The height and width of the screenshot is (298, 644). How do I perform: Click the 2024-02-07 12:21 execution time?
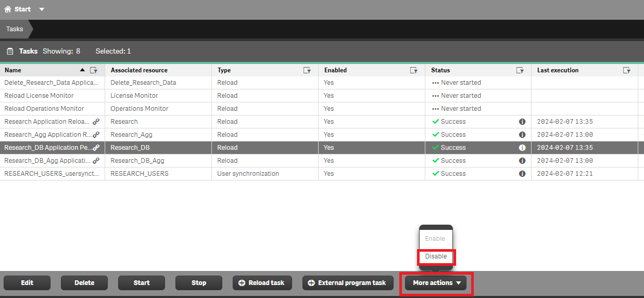coord(565,174)
